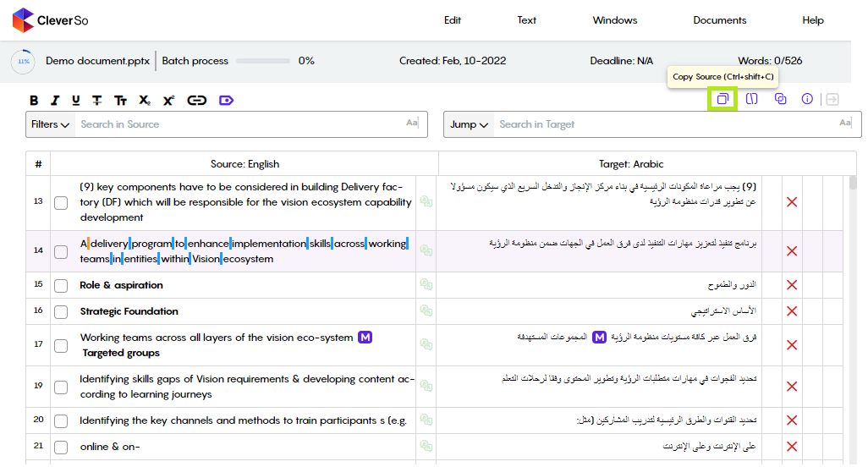Open CleverSo logo home

[x=50, y=20]
